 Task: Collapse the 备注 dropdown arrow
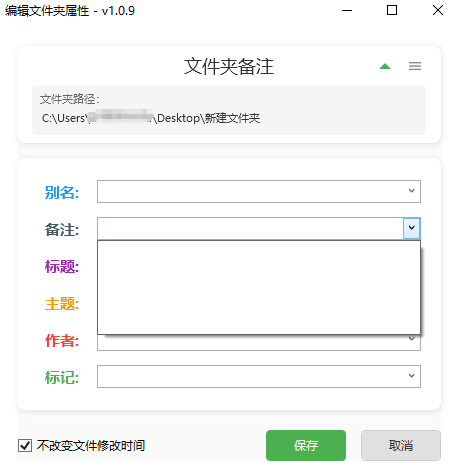(x=412, y=228)
